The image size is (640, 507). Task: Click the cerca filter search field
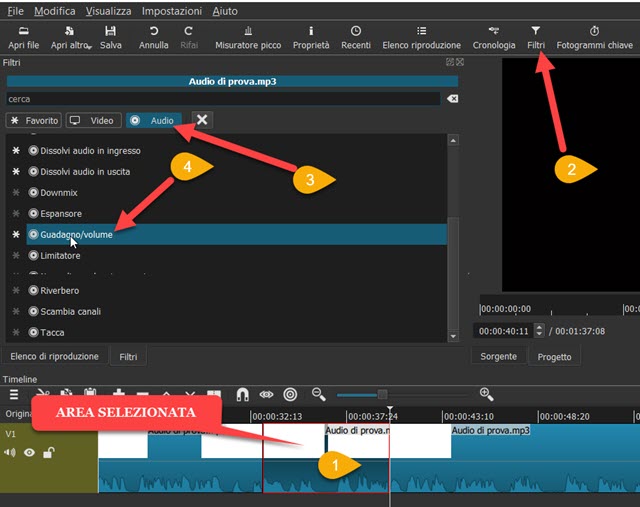(223, 99)
